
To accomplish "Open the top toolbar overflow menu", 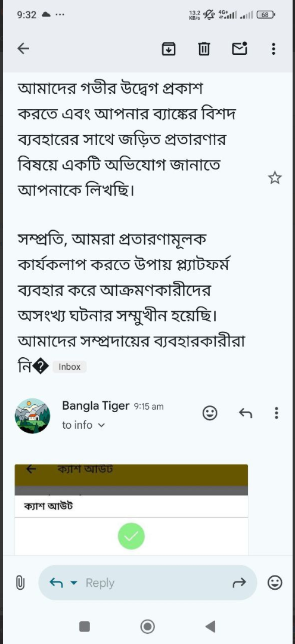I will [x=274, y=49].
